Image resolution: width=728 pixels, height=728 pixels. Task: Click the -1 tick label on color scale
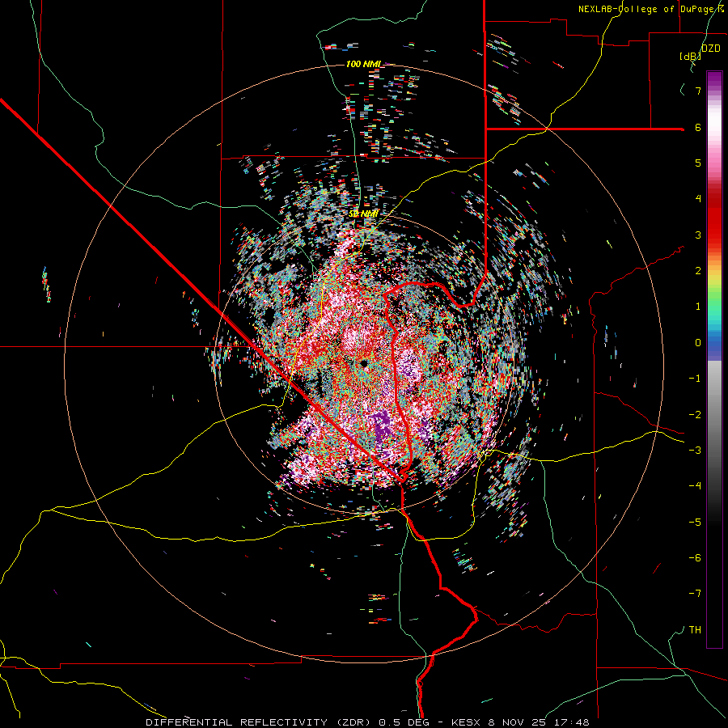(x=695, y=379)
